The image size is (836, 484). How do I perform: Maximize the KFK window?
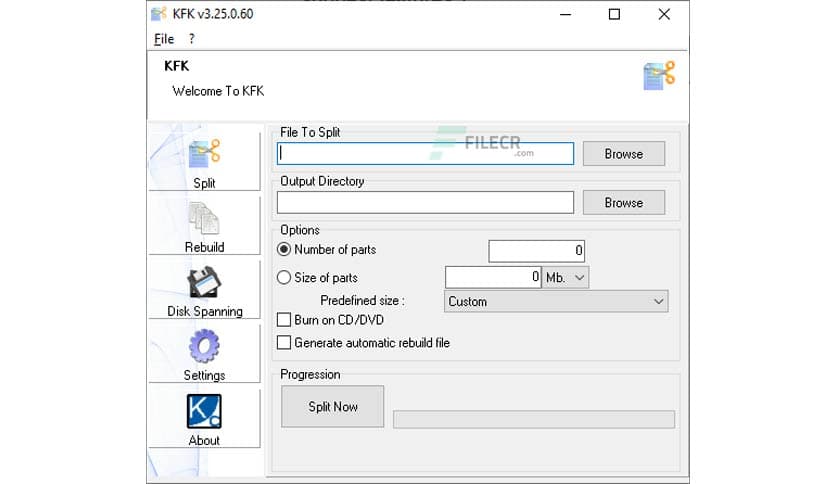click(614, 14)
